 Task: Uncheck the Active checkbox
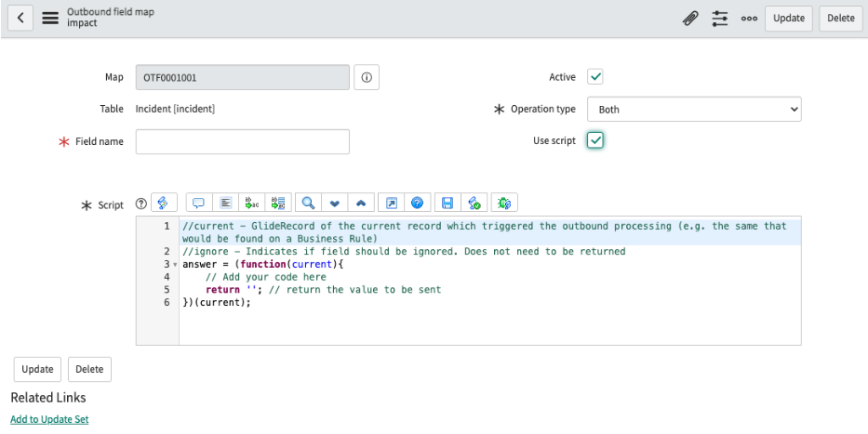coord(595,77)
